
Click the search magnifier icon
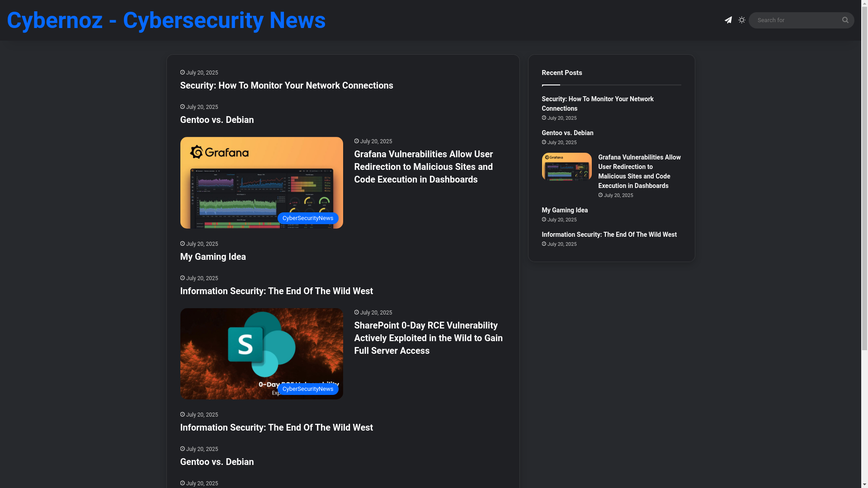(845, 20)
